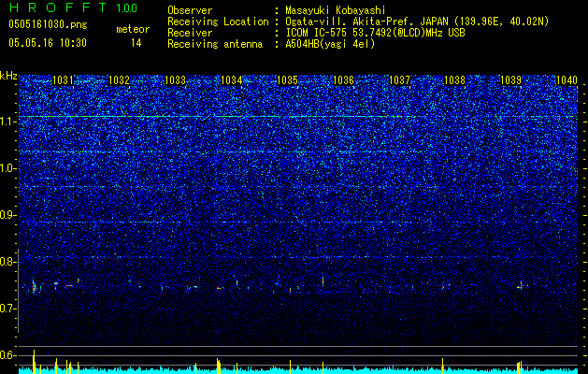Click receiver ICOM IC-575 53.7492 MHz text
Viewport: 588px width, 374px height.
[x=375, y=33]
